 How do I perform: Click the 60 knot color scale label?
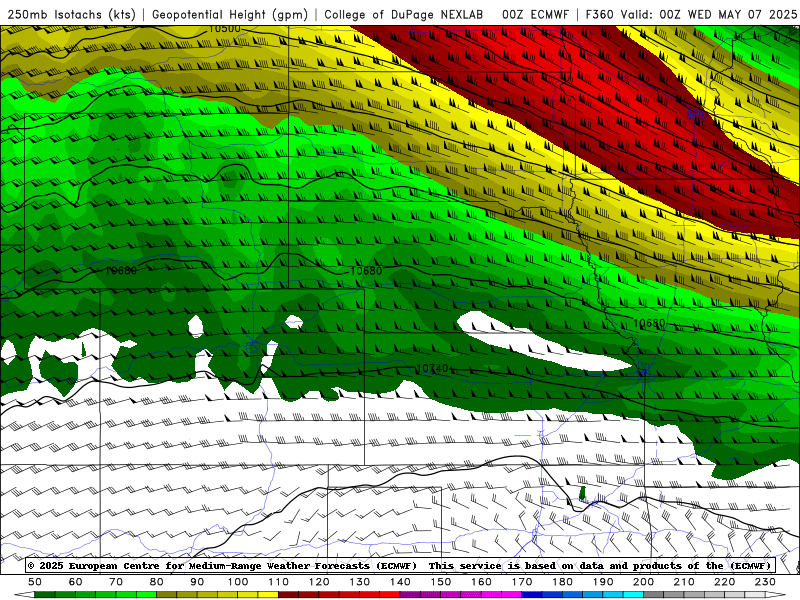point(76,582)
